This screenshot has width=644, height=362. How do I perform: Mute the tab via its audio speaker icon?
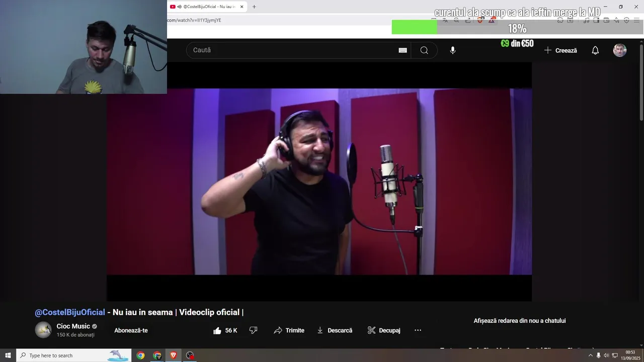pos(180,7)
